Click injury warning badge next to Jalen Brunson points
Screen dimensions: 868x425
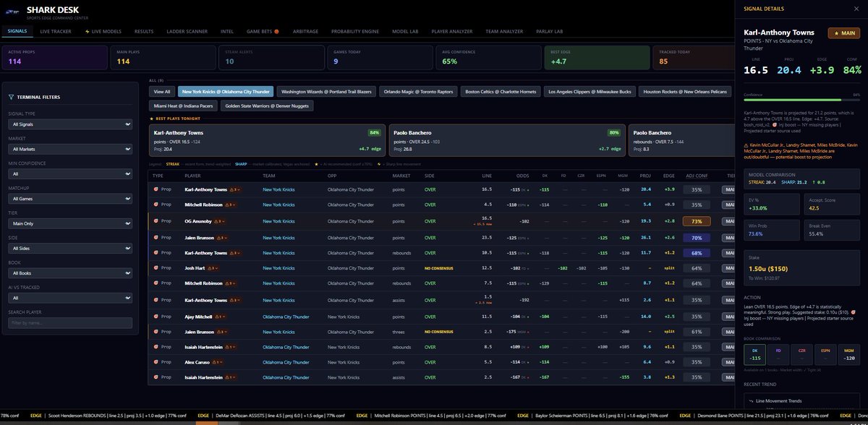pyautogui.click(x=221, y=236)
